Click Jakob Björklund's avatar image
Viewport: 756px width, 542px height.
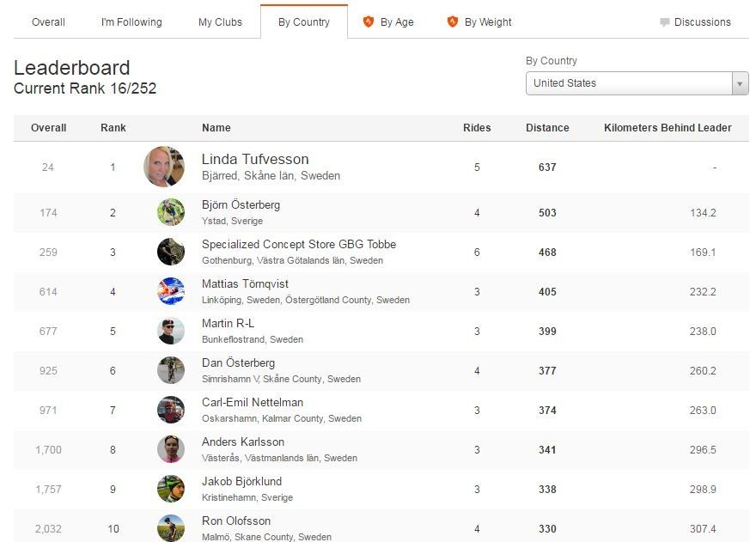tap(171, 489)
